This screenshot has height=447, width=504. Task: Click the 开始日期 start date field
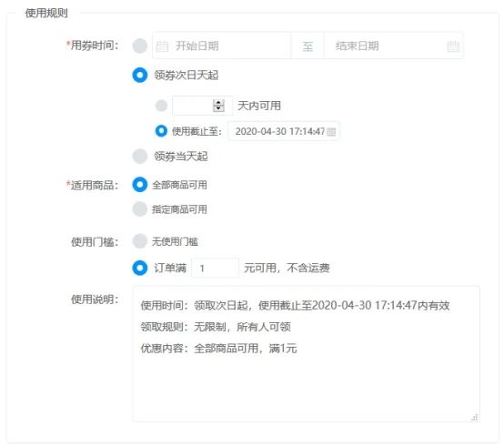point(221,46)
